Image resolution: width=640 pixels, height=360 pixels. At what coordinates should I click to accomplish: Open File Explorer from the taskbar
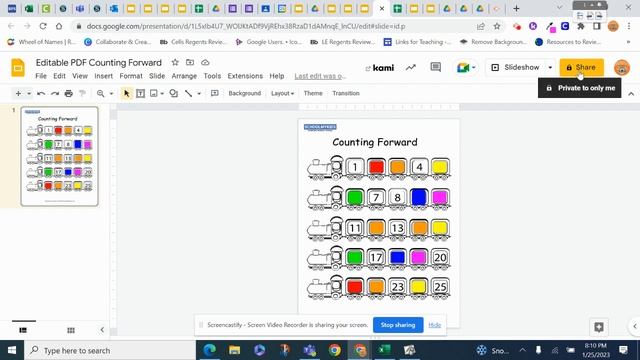click(x=234, y=350)
